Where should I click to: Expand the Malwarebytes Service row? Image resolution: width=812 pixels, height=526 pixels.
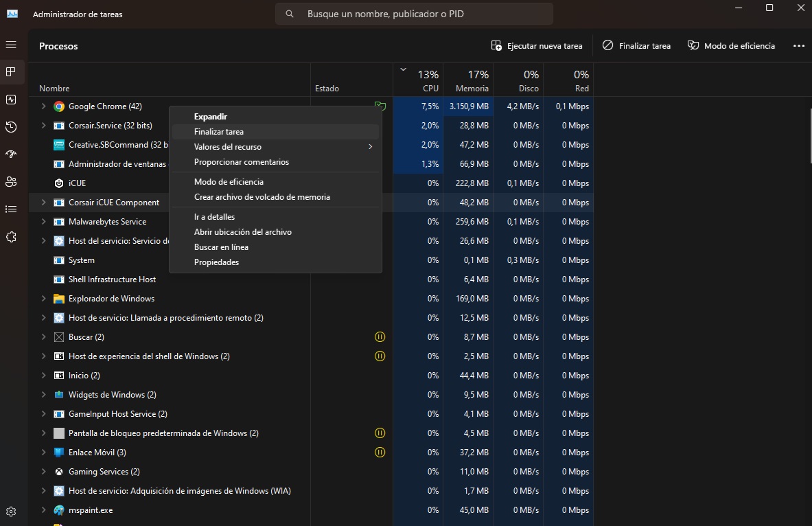pos(43,222)
